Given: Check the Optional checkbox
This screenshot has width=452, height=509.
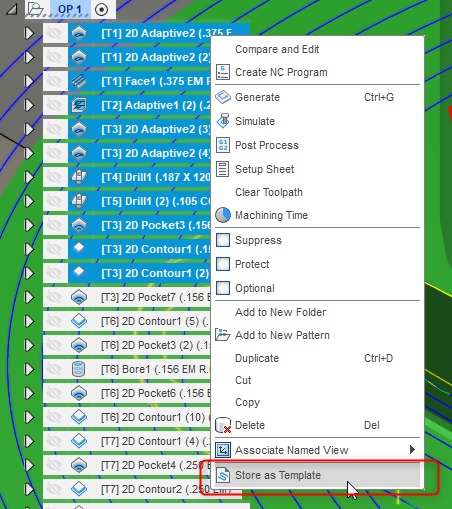Looking at the screenshot, I should (223, 288).
